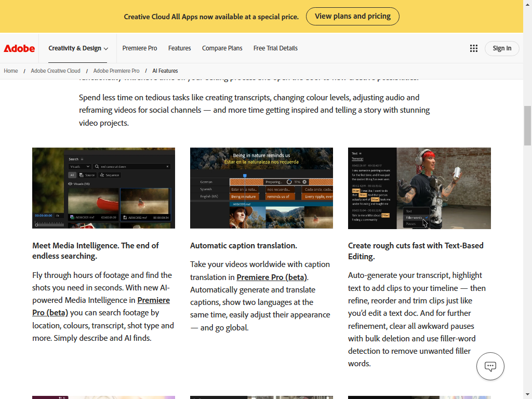Click the Text-Based Editing heading
Screen dimensions: 532x399
pos(416,251)
